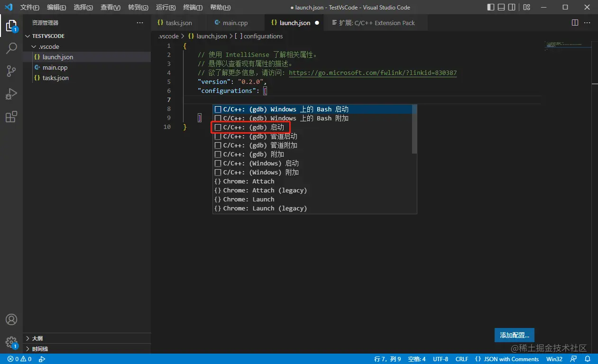Open the Accounts icon at bottom left
This screenshot has height=364, width=598.
[x=11, y=319]
